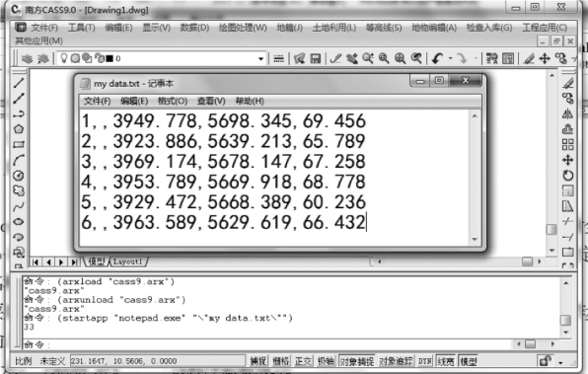This screenshot has height=374, width=588.
Task: Open 绘图处理(W) menu
Action: (243, 28)
